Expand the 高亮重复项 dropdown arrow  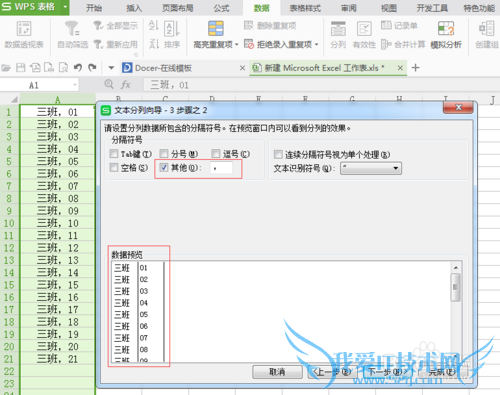237,45
